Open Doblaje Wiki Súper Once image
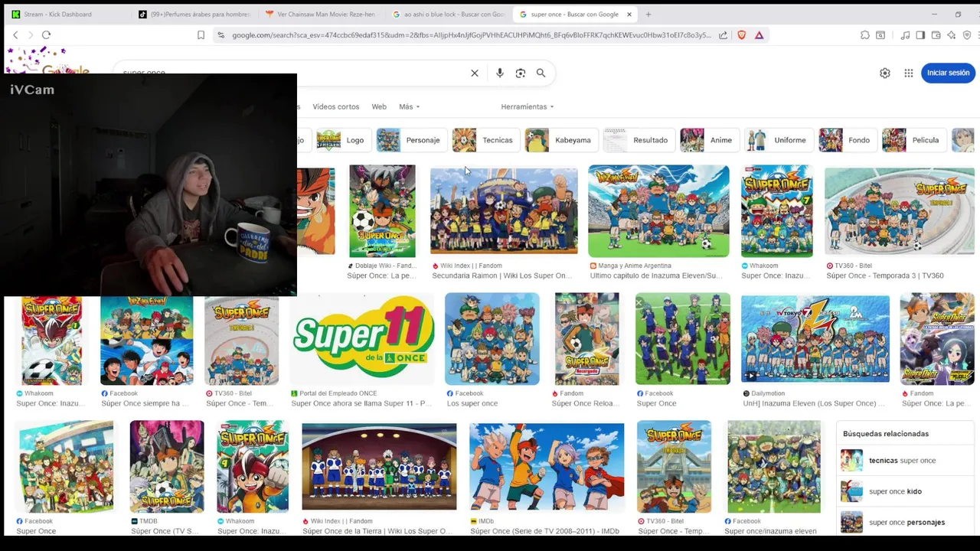The height and width of the screenshot is (551, 980). click(382, 210)
